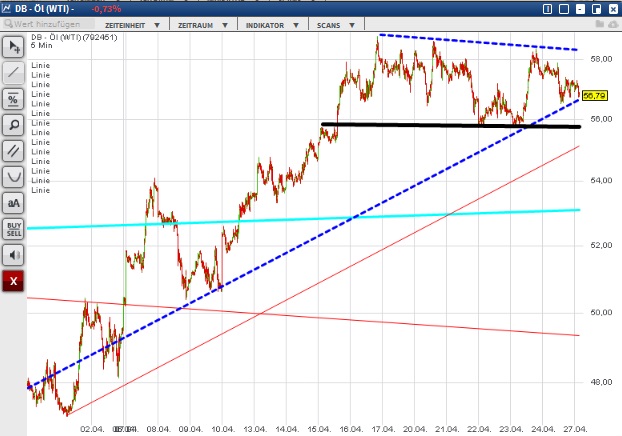Screen dimensions: 622x436
Task: Select the cursor pointer tool
Action: [13, 47]
